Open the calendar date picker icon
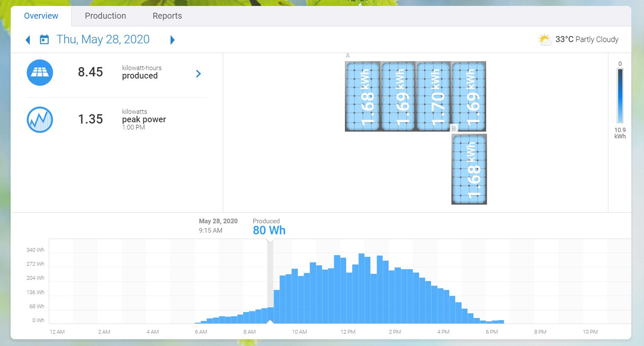 [x=44, y=40]
